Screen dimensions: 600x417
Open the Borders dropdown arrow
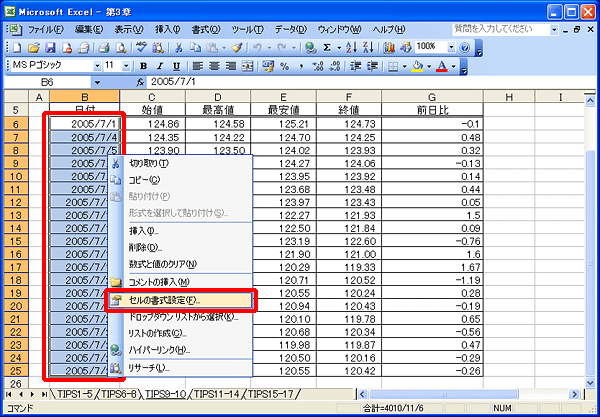404,67
